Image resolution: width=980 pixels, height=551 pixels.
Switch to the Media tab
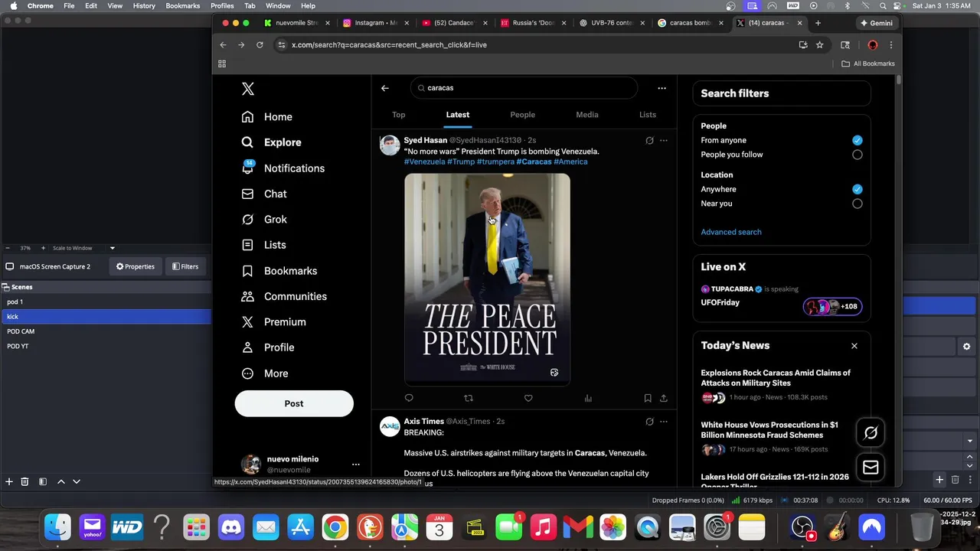coord(587,115)
